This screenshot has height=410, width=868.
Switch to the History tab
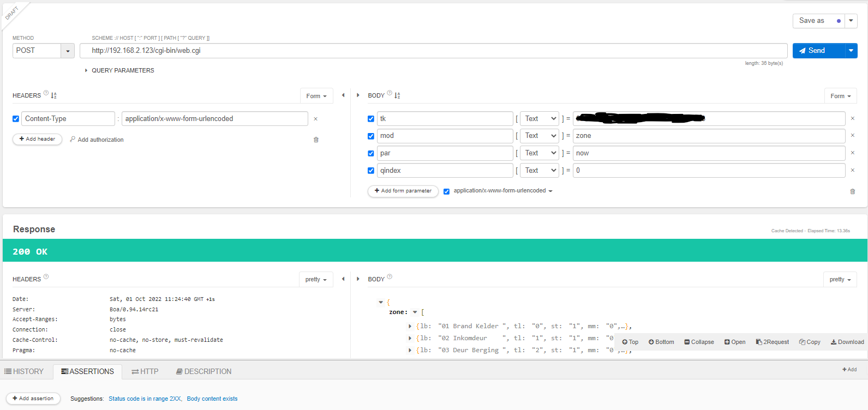(x=25, y=371)
